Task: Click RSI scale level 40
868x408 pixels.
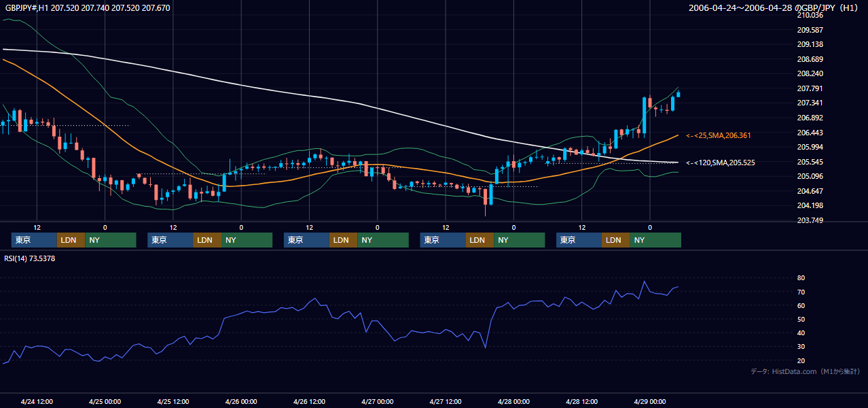Action: click(801, 333)
